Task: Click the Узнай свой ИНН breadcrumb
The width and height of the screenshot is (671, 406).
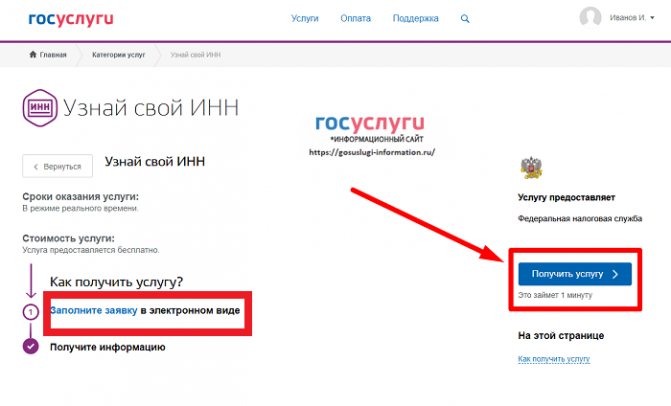Action: 196,55
